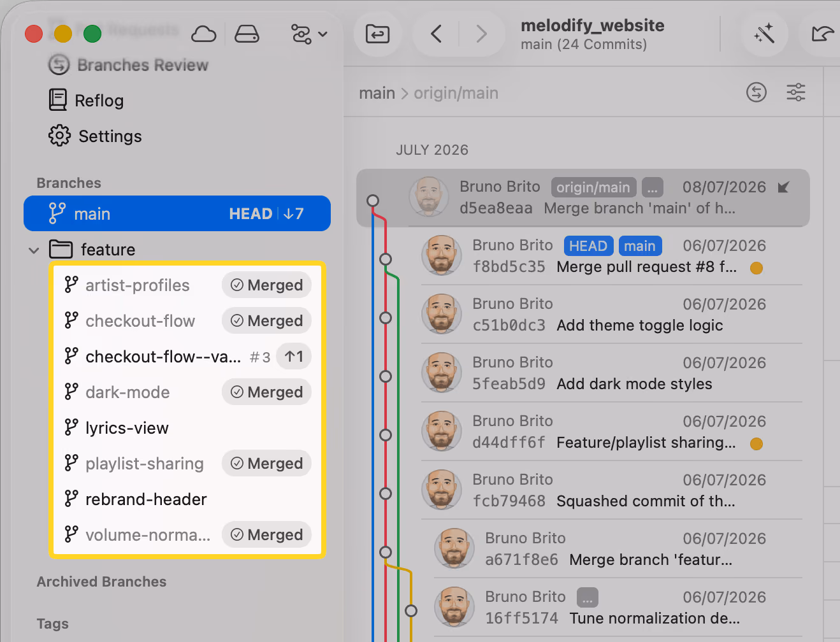Screen dimensions: 840x642
Task: Open Branches Review in the sidebar
Action: [x=128, y=65]
